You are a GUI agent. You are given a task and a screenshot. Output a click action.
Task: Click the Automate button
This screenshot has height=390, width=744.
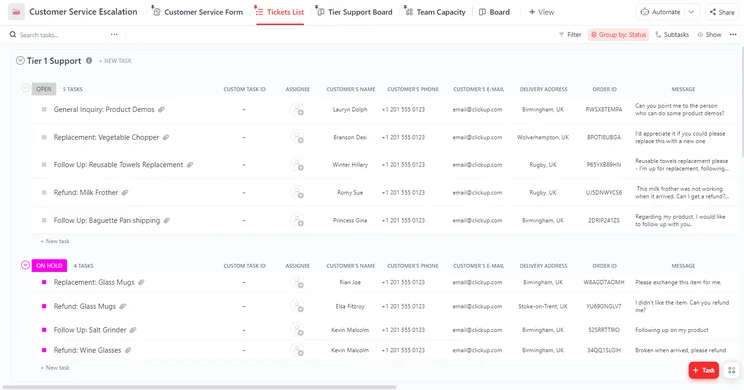tap(660, 12)
